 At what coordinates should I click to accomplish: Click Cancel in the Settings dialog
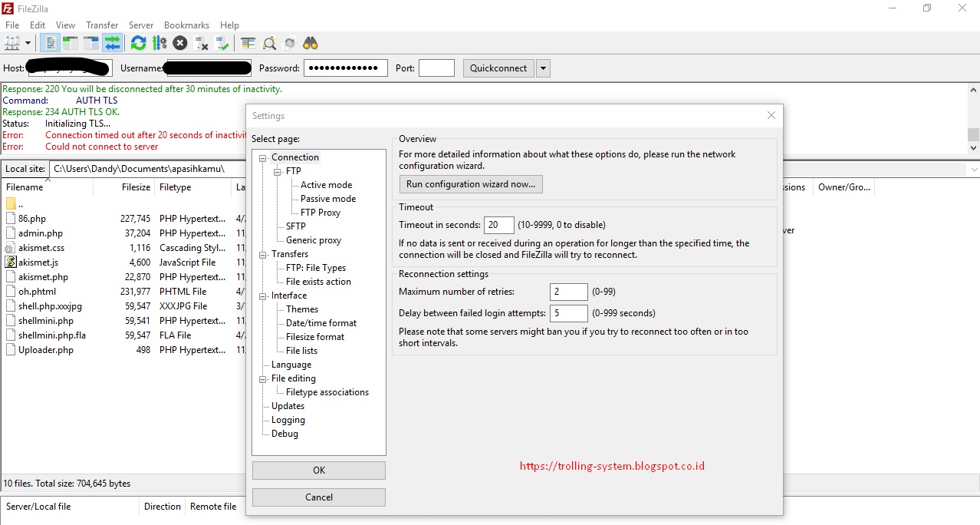[x=319, y=497]
